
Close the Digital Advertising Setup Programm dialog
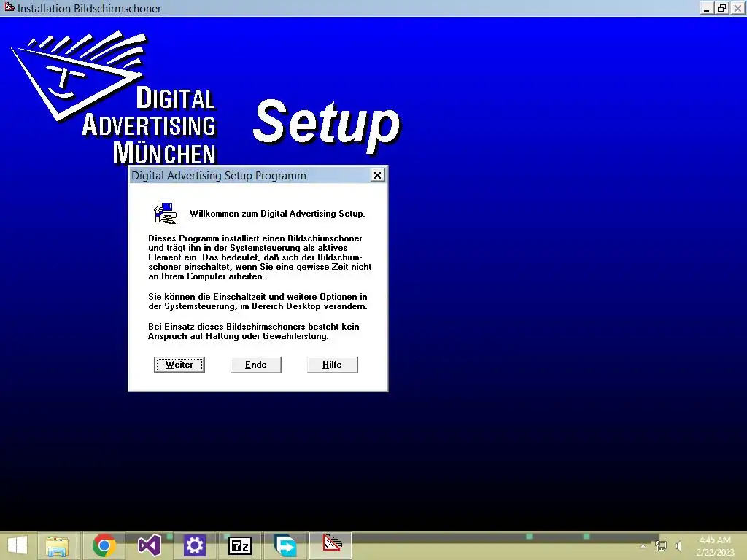(377, 175)
